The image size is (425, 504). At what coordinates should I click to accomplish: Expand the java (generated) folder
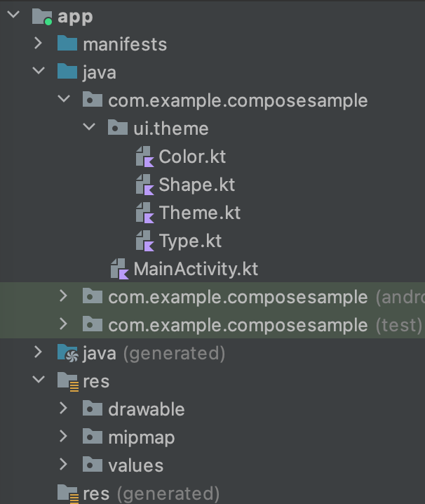pos(39,352)
